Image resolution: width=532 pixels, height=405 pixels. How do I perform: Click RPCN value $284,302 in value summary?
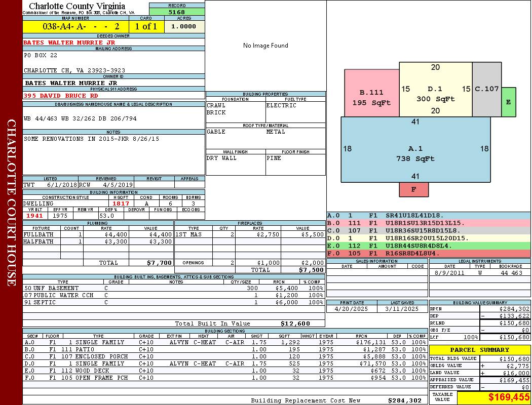coord(514,309)
